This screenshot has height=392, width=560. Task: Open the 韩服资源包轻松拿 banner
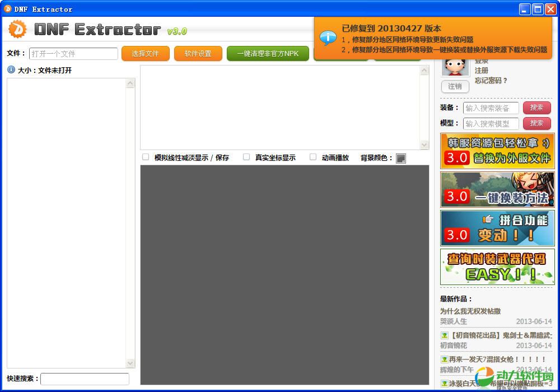pyautogui.click(x=497, y=151)
